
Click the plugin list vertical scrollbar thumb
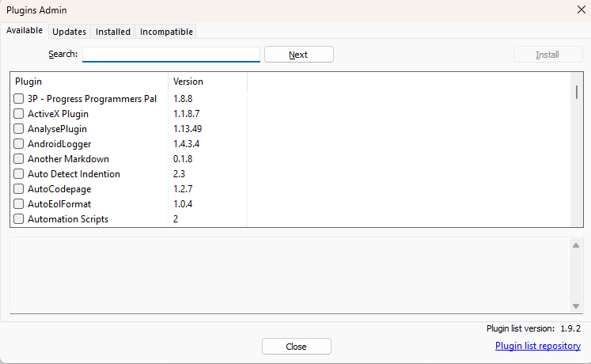point(576,92)
